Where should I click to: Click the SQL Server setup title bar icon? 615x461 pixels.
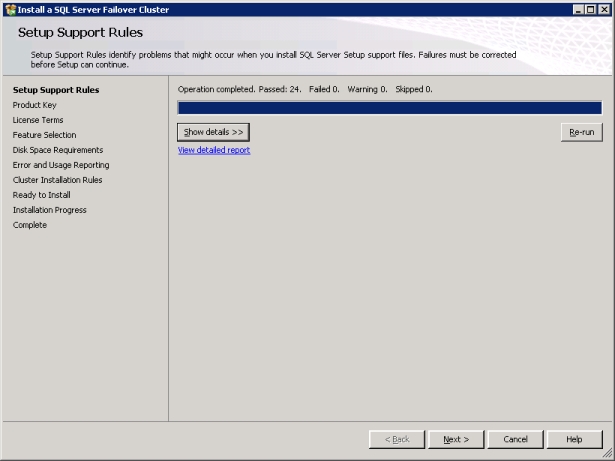pyautogui.click(x=11, y=9)
